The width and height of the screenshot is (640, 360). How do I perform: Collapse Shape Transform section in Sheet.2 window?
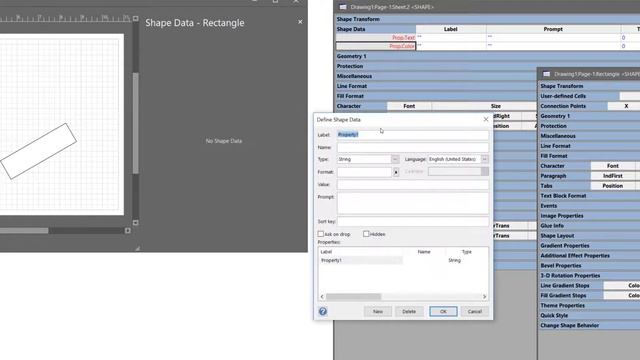358,19
